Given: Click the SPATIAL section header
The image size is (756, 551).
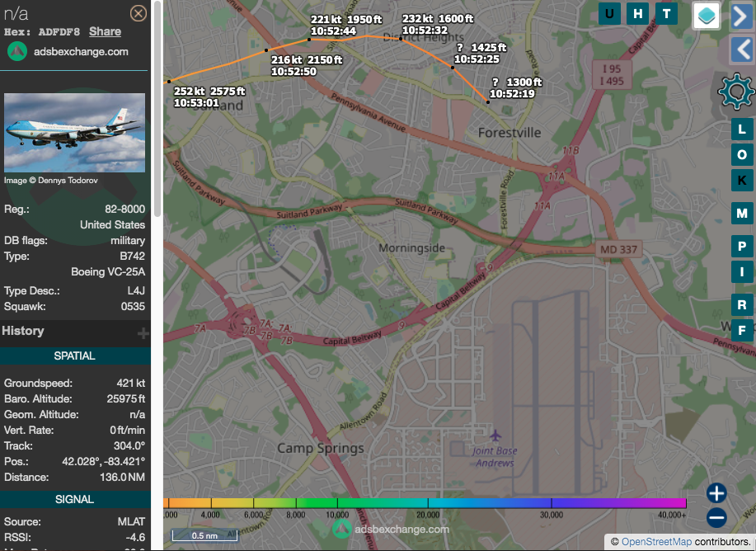Looking at the screenshot, I should click(x=75, y=356).
